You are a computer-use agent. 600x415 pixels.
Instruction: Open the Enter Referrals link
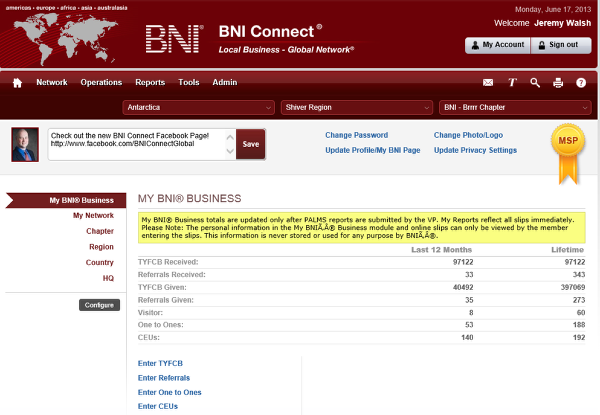[x=166, y=378]
